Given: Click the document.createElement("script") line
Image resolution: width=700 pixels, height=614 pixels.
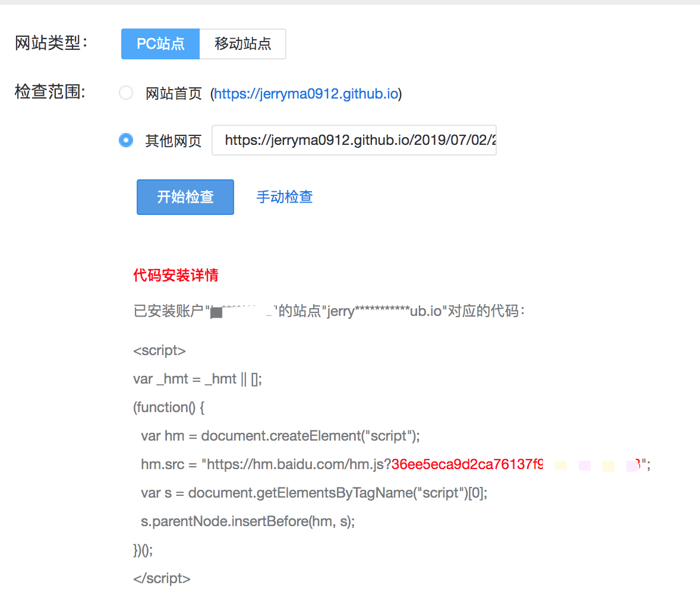Looking at the screenshot, I should [x=280, y=435].
